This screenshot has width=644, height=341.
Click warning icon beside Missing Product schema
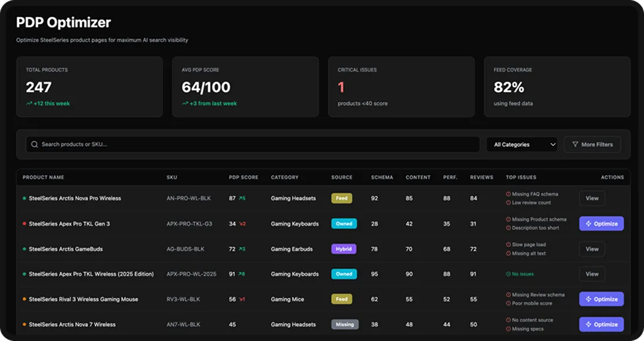point(509,219)
